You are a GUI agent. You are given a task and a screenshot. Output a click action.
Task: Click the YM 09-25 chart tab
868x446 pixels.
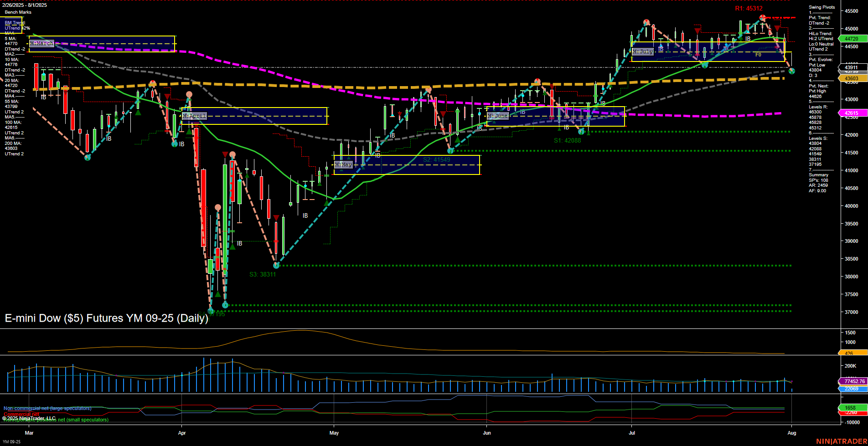point(11,442)
